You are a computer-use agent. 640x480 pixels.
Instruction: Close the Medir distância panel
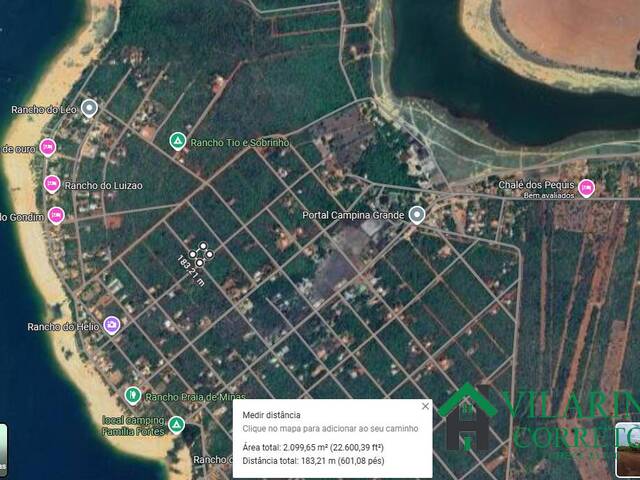(425, 406)
